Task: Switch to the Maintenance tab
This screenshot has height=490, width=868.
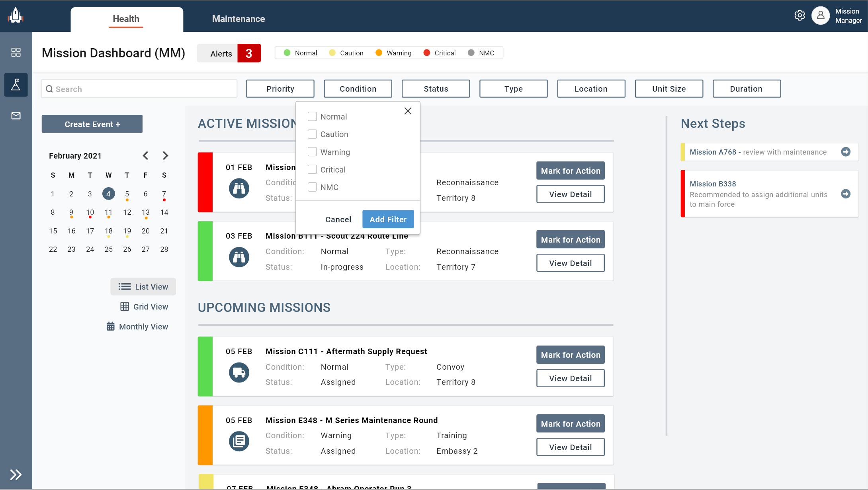Action: tap(239, 18)
